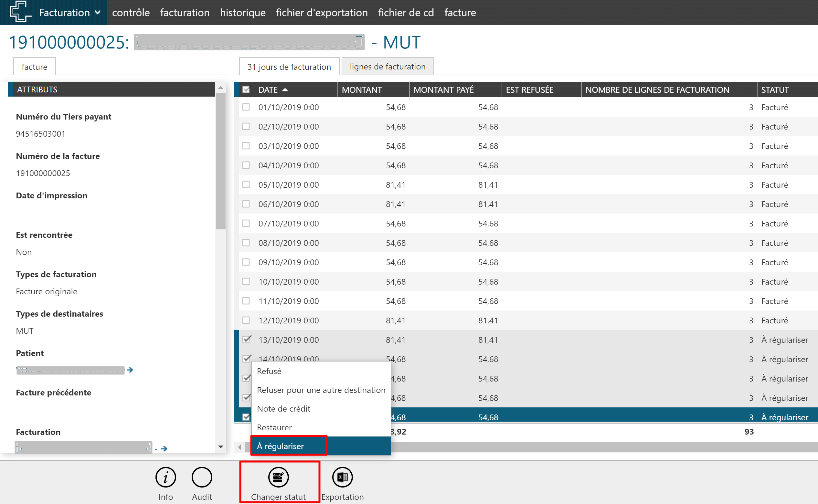The height and width of the screenshot is (504, 818).
Task: Check the 01/10/2019 row checkbox
Action: 246,107
